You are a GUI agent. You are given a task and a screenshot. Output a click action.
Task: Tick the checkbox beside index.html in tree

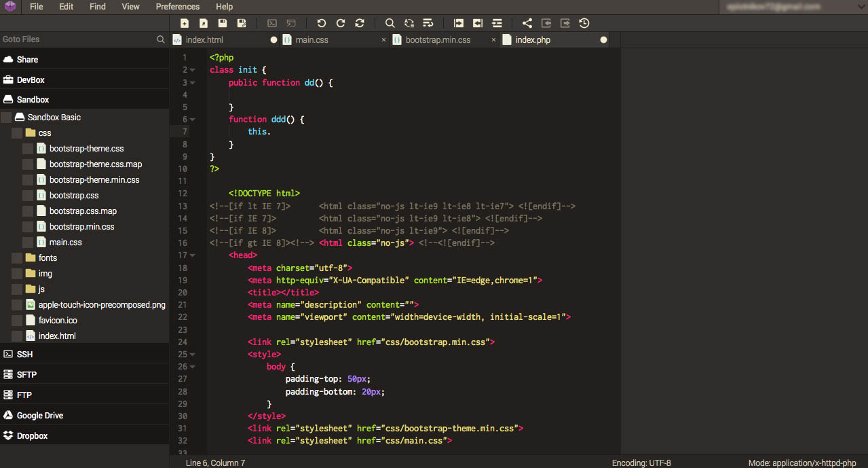[17, 336]
